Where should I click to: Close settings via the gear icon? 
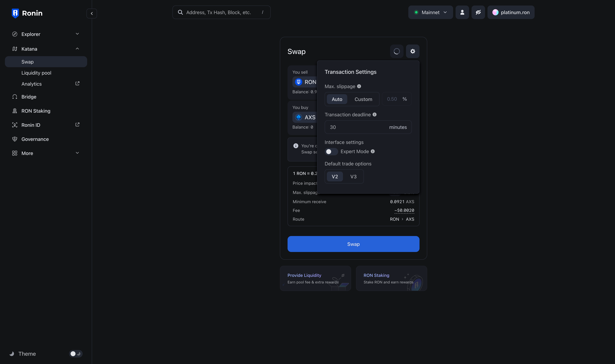point(412,51)
